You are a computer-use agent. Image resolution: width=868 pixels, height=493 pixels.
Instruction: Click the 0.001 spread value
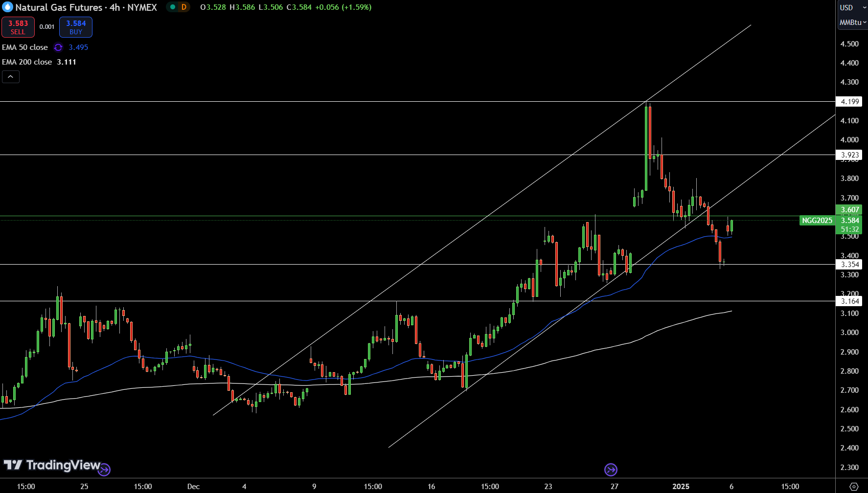(x=47, y=27)
